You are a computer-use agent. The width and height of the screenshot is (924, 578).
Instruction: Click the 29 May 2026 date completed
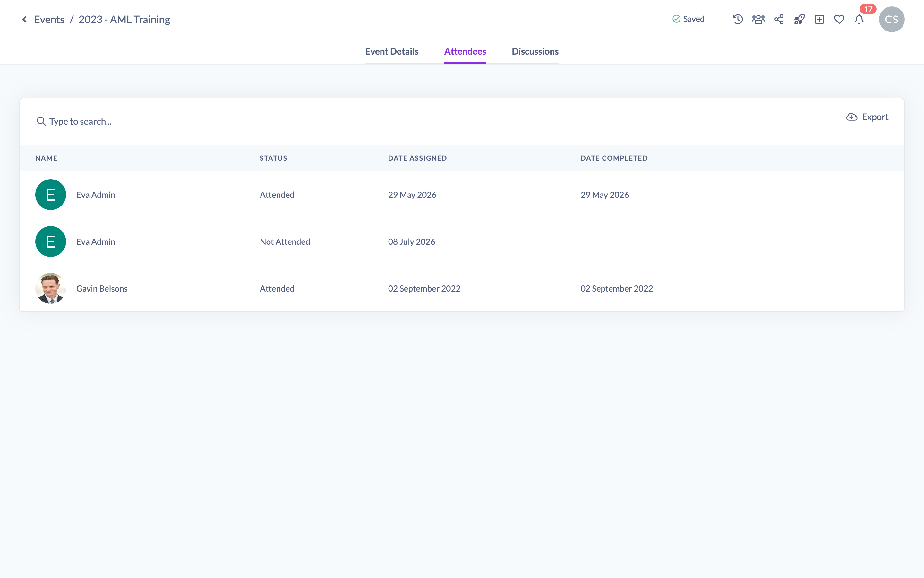tap(604, 195)
